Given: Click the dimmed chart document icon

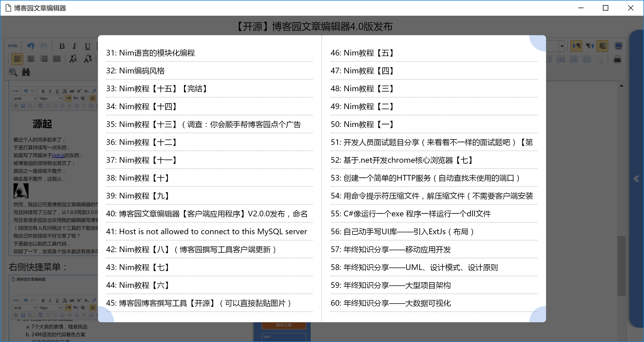Looking at the screenshot, I should [x=600, y=59].
